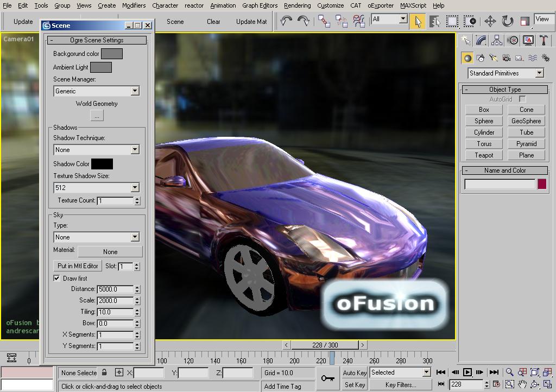Screen dimensions: 556x392
Task: Click the GeoSphere primitive button
Action: click(526, 121)
